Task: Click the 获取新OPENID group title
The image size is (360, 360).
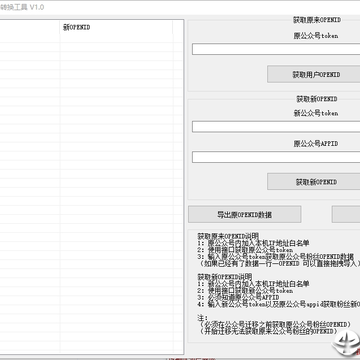Action: [x=317, y=99]
